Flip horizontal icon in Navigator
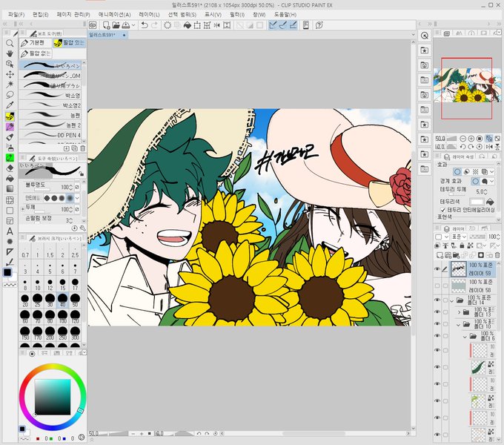Viewport: 504px width, 445px height. [489, 147]
